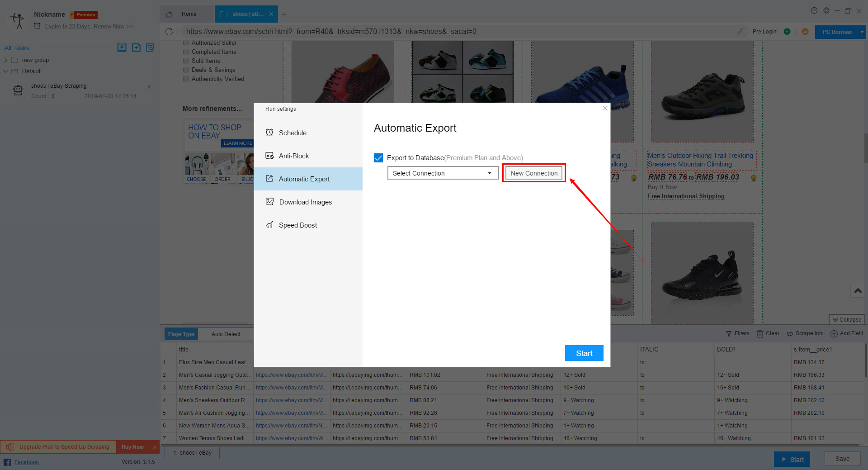Select Anti-Block in Run settings
This screenshot has width=868, height=470.
point(308,156)
